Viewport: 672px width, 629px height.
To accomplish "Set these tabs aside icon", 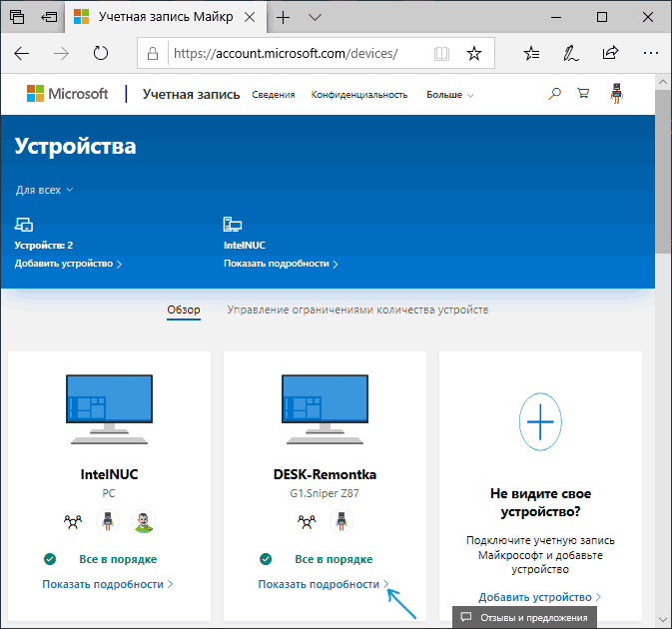I will coord(49,17).
